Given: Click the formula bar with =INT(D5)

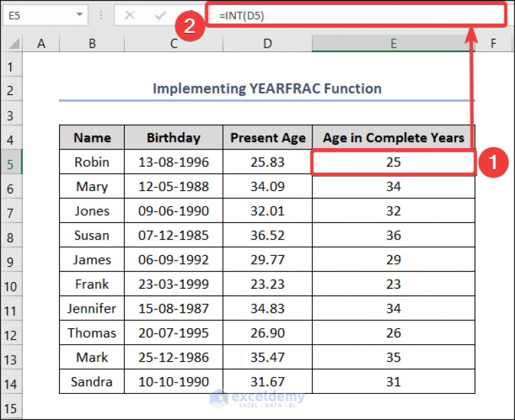Looking at the screenshot, I should click(x=356, y=15).
